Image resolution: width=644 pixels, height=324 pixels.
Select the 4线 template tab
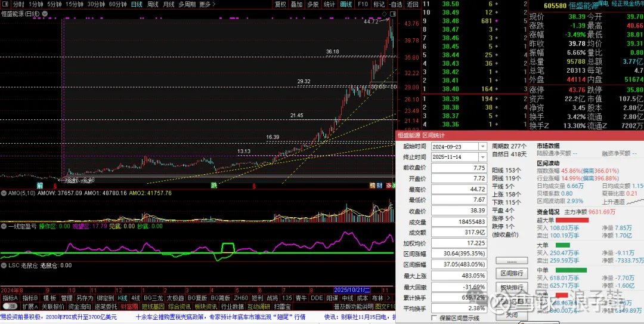(136, 298)
